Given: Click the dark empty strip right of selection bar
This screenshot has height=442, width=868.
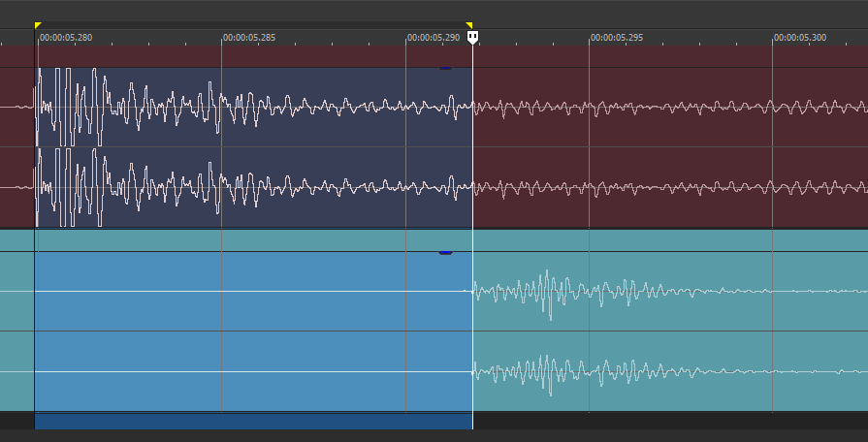Looking at the screenshot, I should tap(669, 422).
